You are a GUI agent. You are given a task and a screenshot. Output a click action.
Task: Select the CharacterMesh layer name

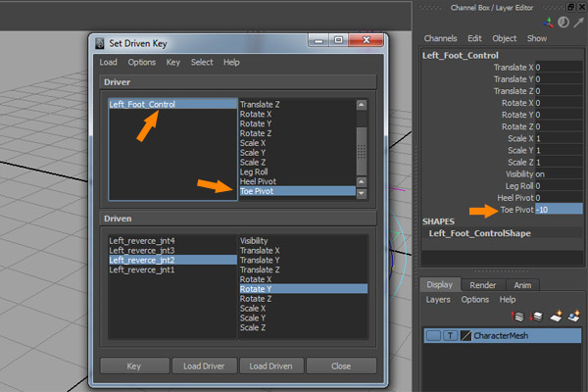click(x=501, y=336)
